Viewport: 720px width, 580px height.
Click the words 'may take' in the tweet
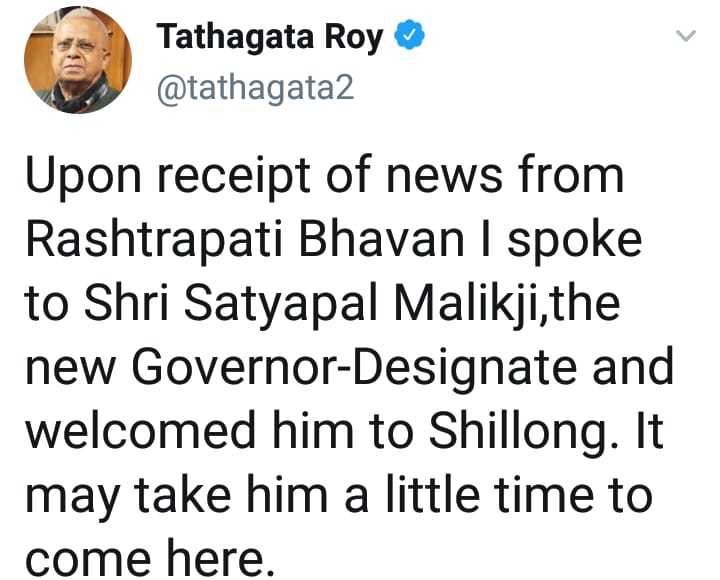129,497
